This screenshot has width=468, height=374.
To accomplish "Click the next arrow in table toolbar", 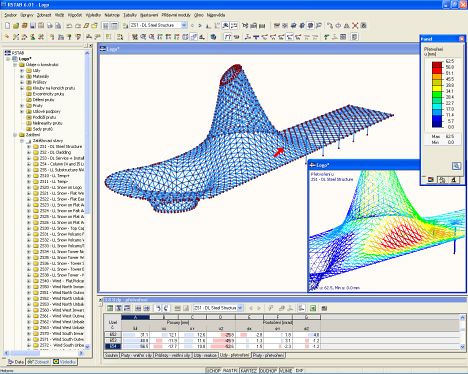I will coord(259,308).
